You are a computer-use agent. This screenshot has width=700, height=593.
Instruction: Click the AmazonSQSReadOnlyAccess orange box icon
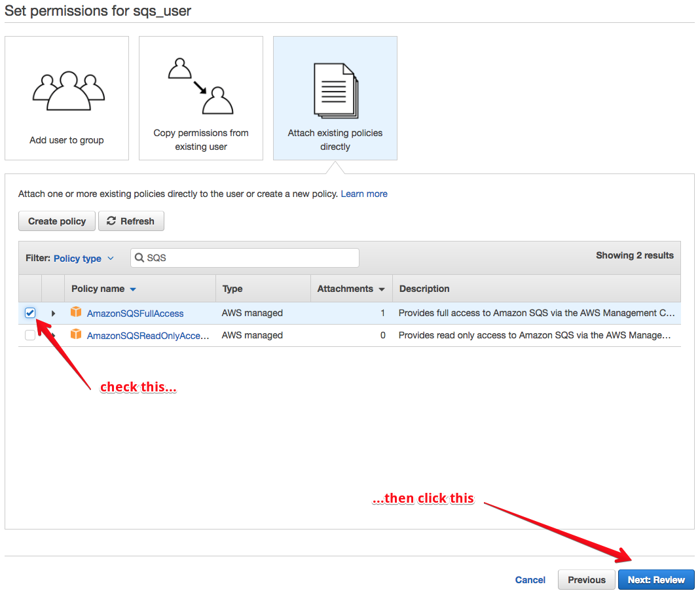[76, 334]
